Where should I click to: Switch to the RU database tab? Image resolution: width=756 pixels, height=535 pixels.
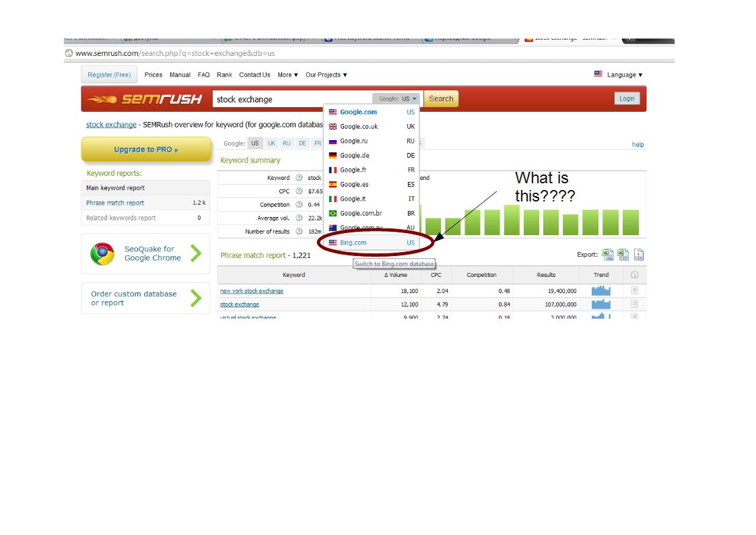[287, 144]
